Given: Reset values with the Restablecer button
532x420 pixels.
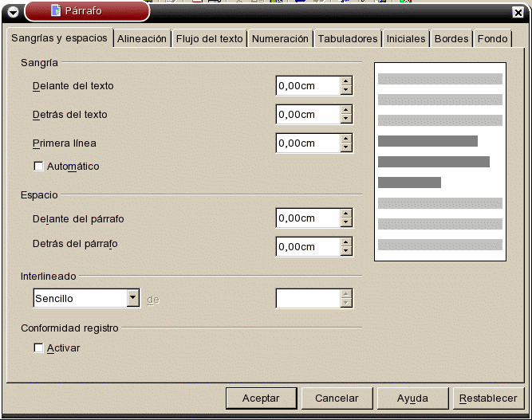Looking at the screenshot, I should click(488, 398).
